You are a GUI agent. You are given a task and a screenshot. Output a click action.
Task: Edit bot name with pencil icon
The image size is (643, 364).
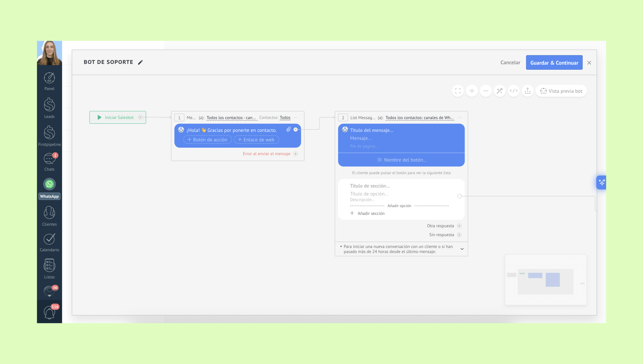tap(140, 62)
